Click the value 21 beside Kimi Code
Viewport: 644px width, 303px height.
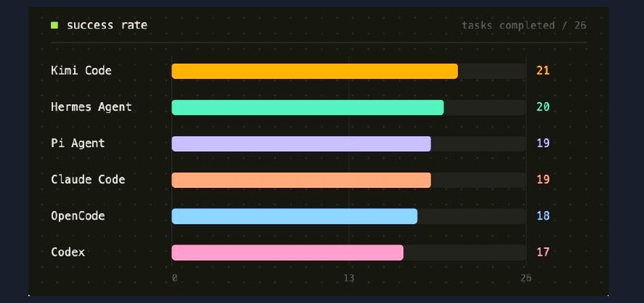pyautogui.click(x=543, y=71)
